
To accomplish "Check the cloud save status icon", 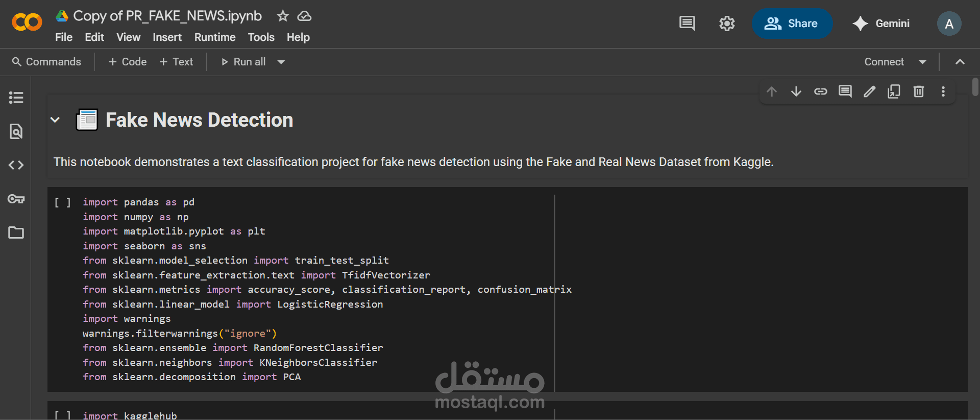I will [x=305, y=16].
